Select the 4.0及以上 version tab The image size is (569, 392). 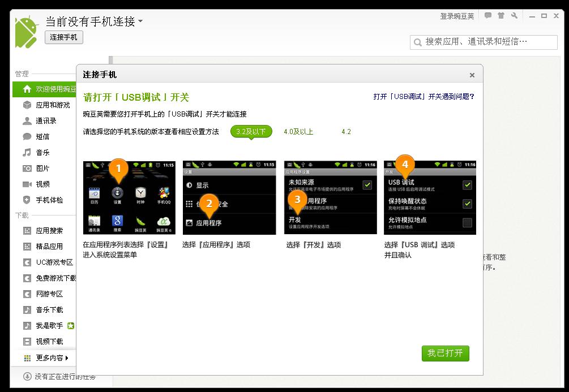(298, 132)
